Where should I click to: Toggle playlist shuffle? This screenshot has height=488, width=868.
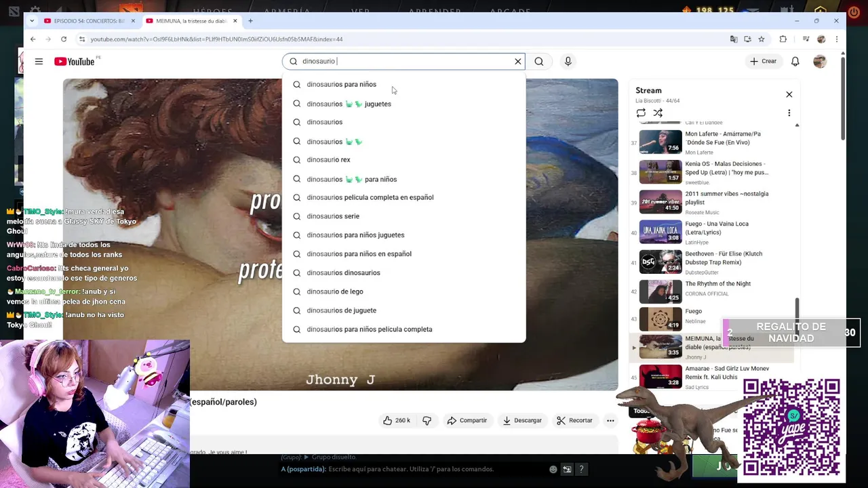click(658, 113)
